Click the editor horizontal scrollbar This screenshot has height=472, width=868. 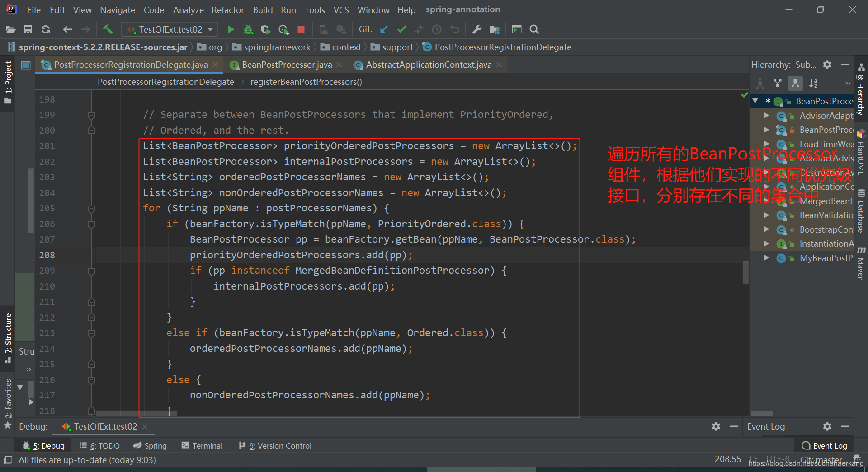[x=136, y=413]
